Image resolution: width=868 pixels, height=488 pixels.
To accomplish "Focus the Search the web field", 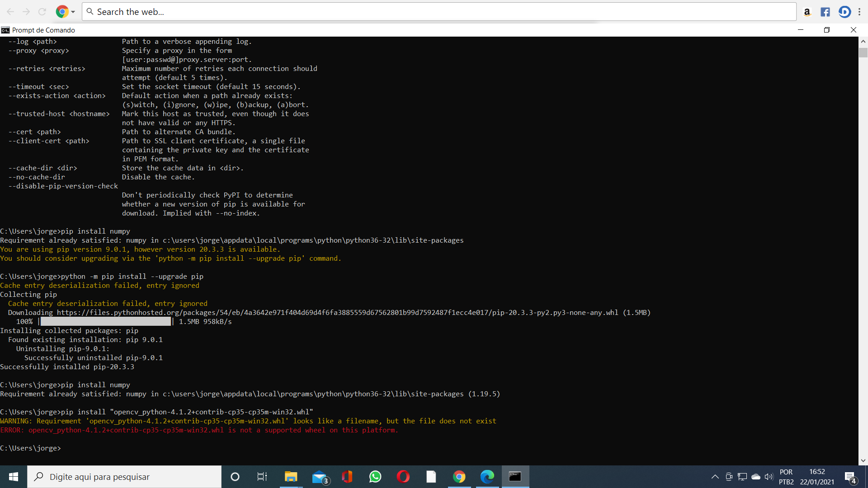I will coord(439,12).
